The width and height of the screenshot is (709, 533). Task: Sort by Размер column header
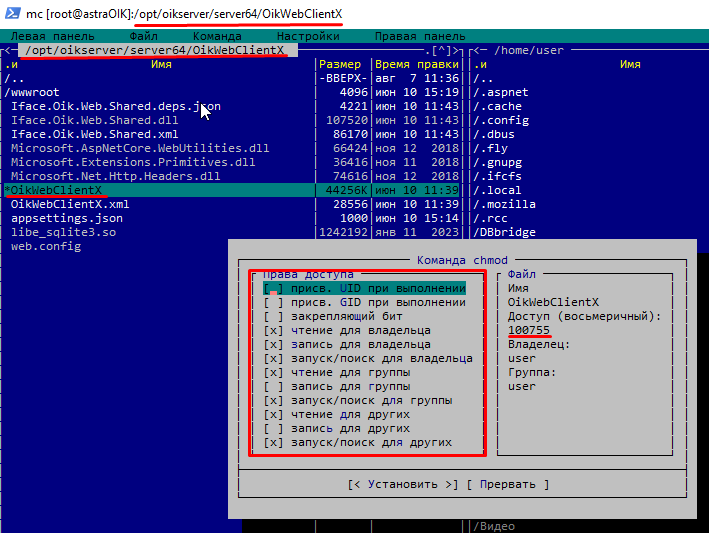tap(340, 64)
